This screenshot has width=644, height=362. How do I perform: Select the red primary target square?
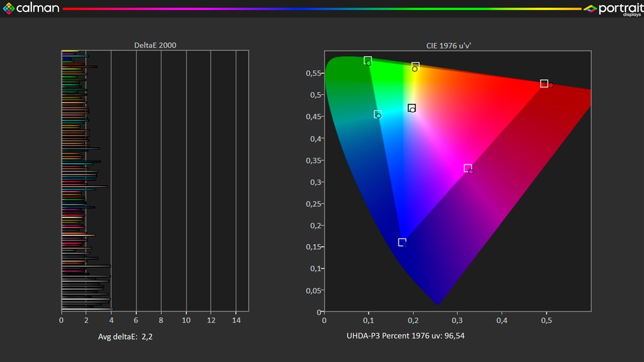click(544, 83)
